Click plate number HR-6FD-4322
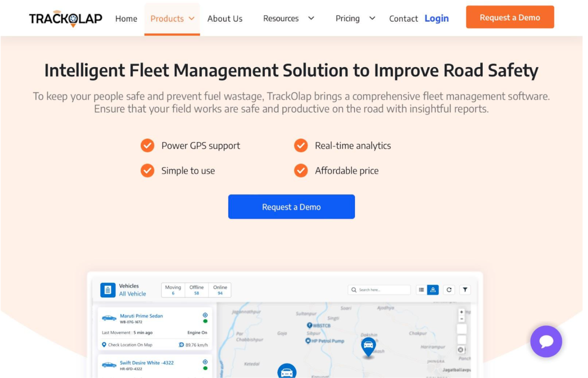The image size is (588, 378). coord(131,369)
